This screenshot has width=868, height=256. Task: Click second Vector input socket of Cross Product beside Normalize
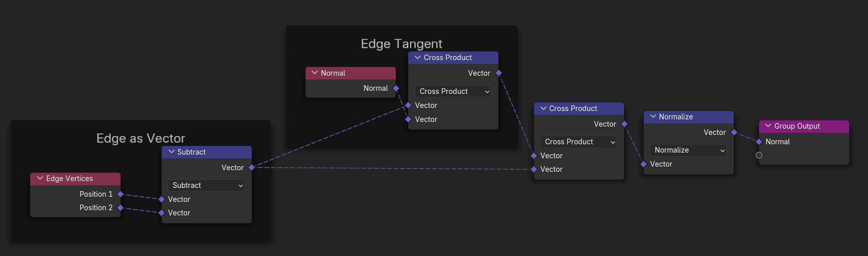[534, 169]
